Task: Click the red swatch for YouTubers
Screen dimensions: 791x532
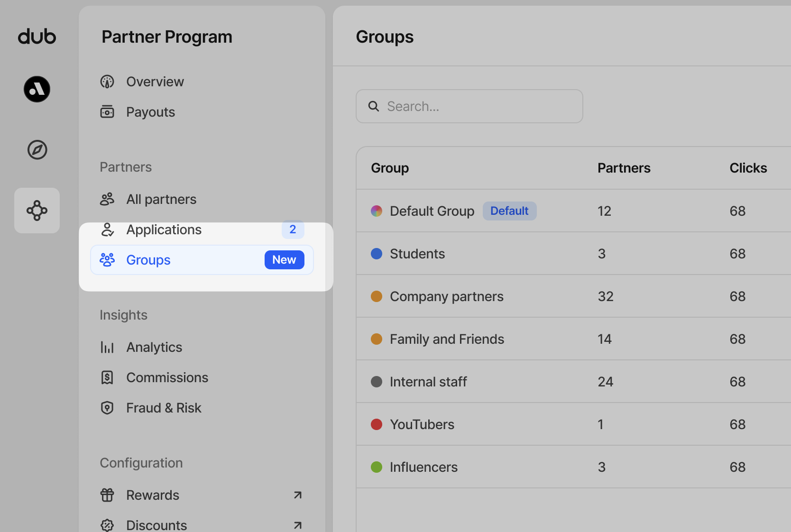Action: pyautogui.click(x=377, y=424)
